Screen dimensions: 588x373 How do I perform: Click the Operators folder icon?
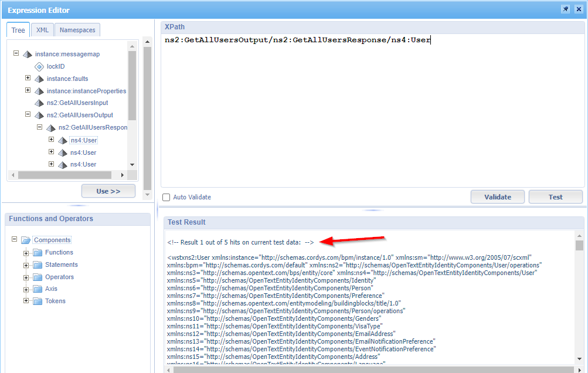[38, 277]
